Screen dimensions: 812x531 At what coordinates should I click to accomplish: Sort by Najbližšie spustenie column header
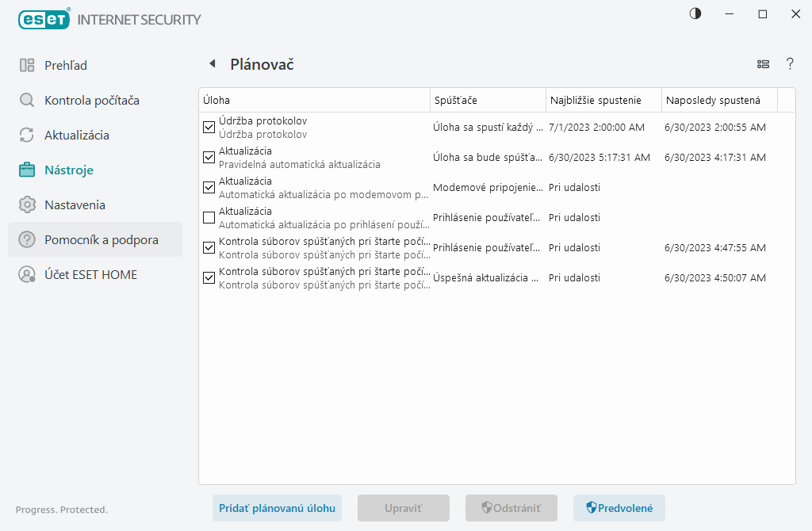click(x=603, y=100)
